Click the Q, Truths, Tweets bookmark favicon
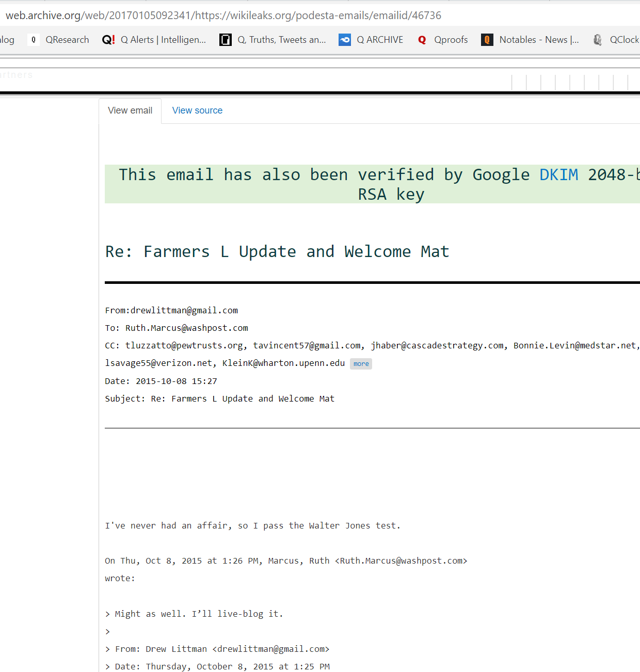Viewport: 640px width, 672px height. pyautogui.click(x=226, y=40)
